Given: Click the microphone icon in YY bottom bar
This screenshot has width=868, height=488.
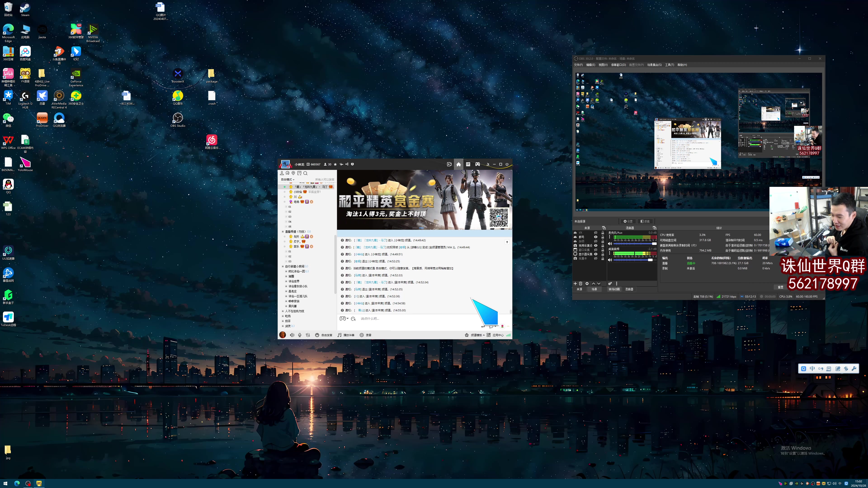Looking at the screenshot, I should [300, 335].
